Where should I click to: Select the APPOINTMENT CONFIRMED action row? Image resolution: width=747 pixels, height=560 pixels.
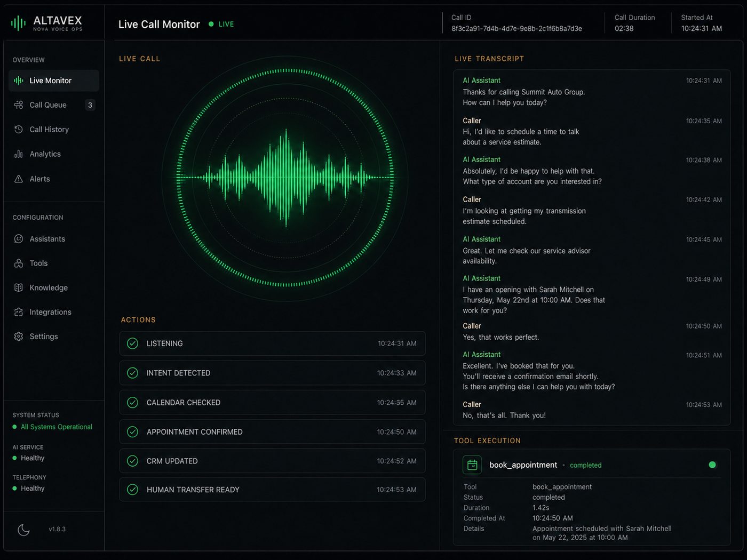[272, 432]
